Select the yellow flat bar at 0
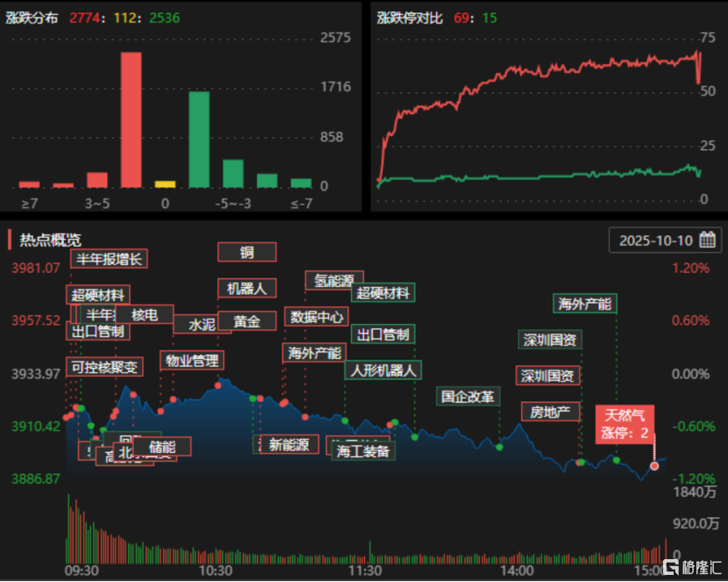This screenshot has height=582, width=728. [x=165, y=184]
